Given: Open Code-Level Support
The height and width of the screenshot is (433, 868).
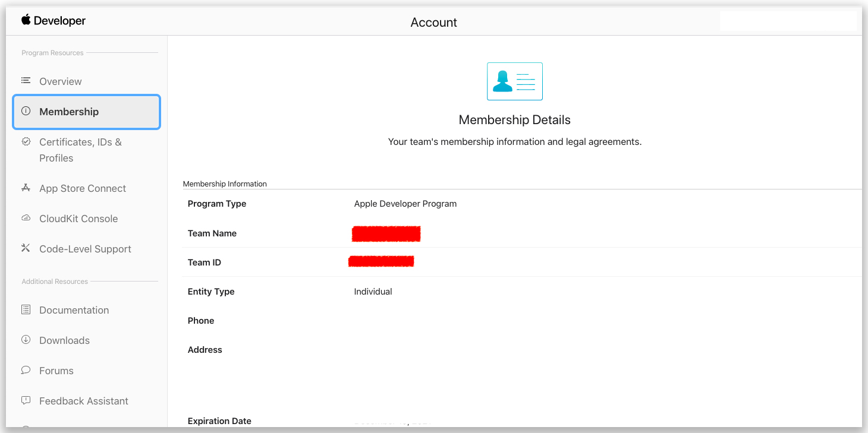Looking at the screenshot, I should [x=85, y=249].
